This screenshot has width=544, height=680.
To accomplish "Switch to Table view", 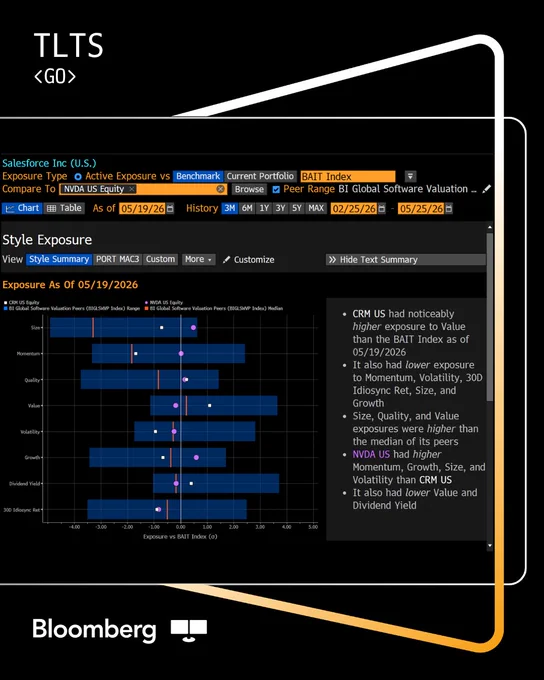I will (x=64, y=208).
